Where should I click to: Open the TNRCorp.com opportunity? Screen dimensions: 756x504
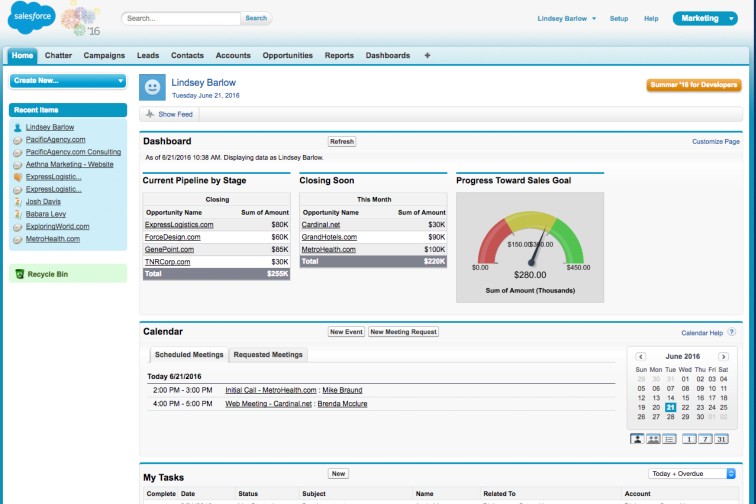tap(167, 262)
